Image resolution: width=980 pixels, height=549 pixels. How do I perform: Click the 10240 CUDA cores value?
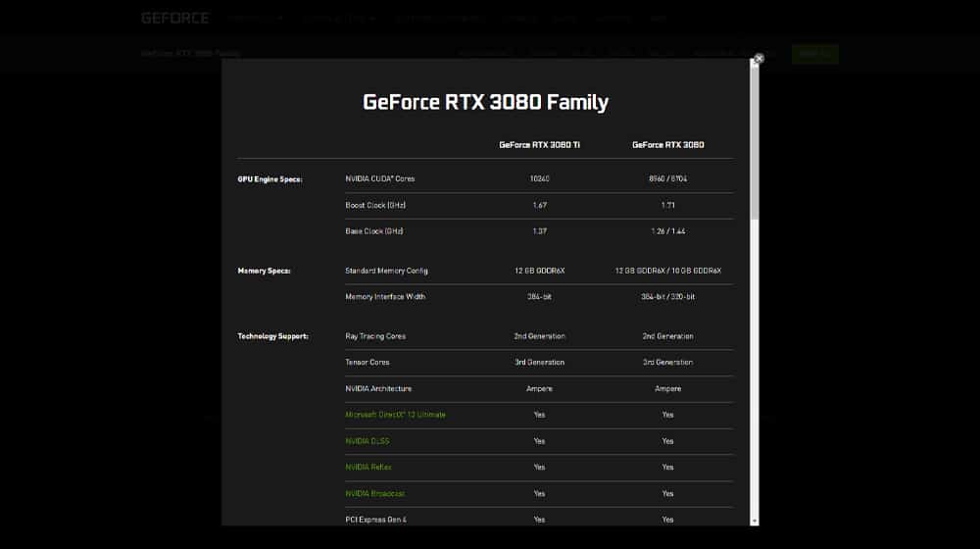coord(539,178)
